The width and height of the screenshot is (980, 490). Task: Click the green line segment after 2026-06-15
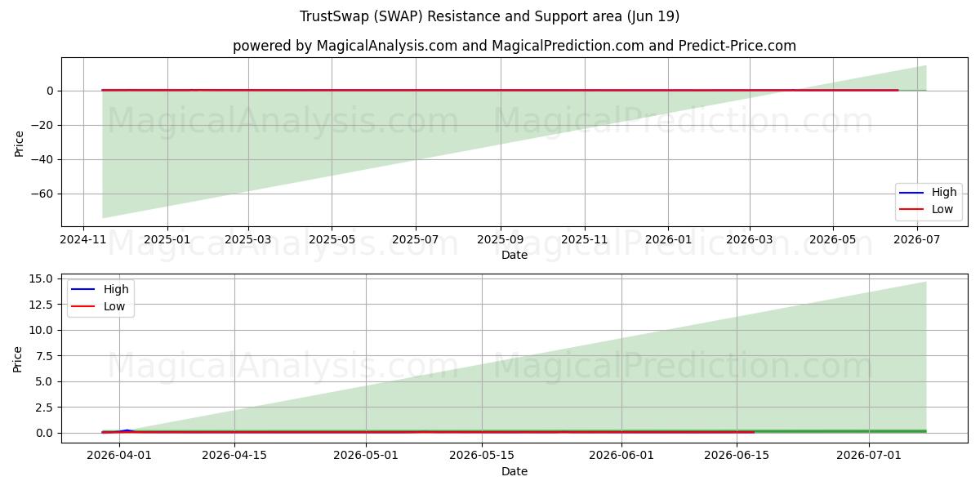coord(840,430)
